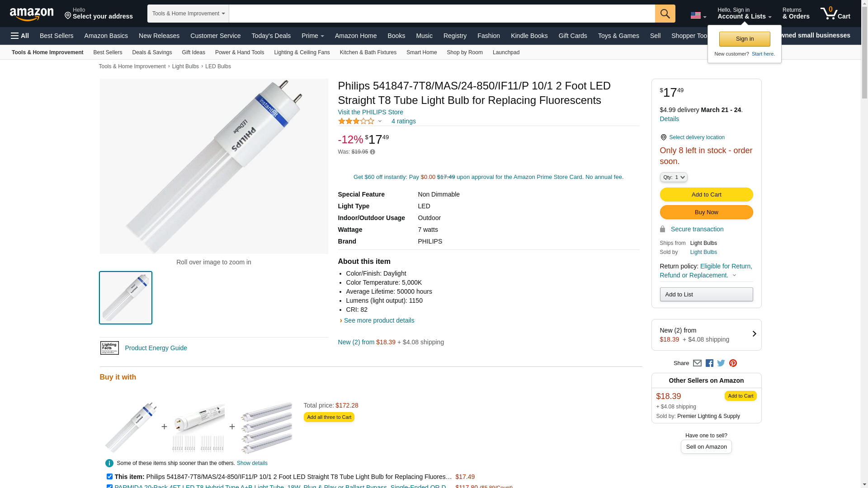Open the shopping cart icon
The width and height of the screenshot is (868, 488).
835,14
